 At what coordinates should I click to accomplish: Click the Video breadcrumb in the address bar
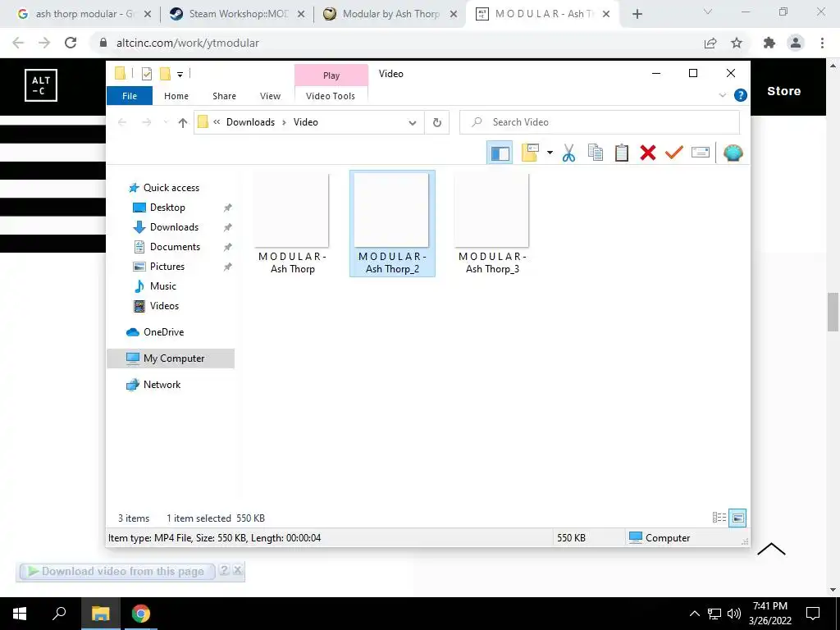pos(305,122)
